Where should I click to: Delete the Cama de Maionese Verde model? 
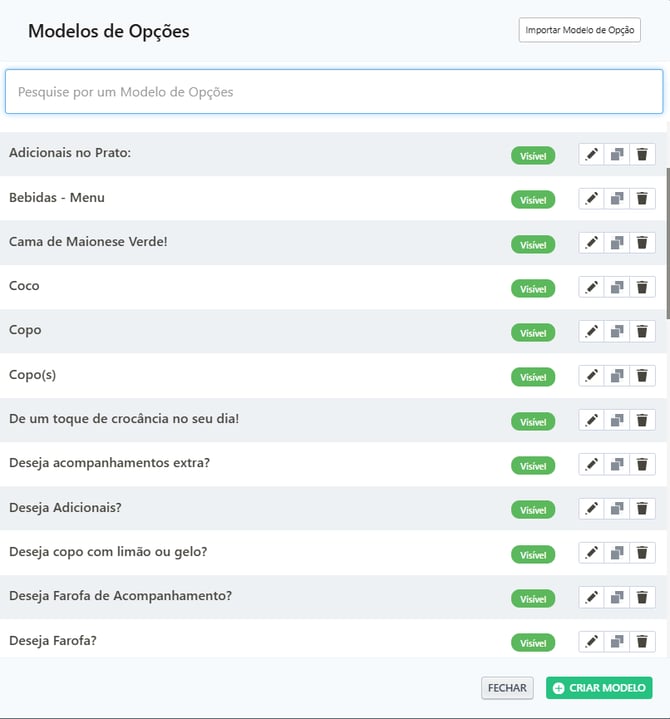642,243
